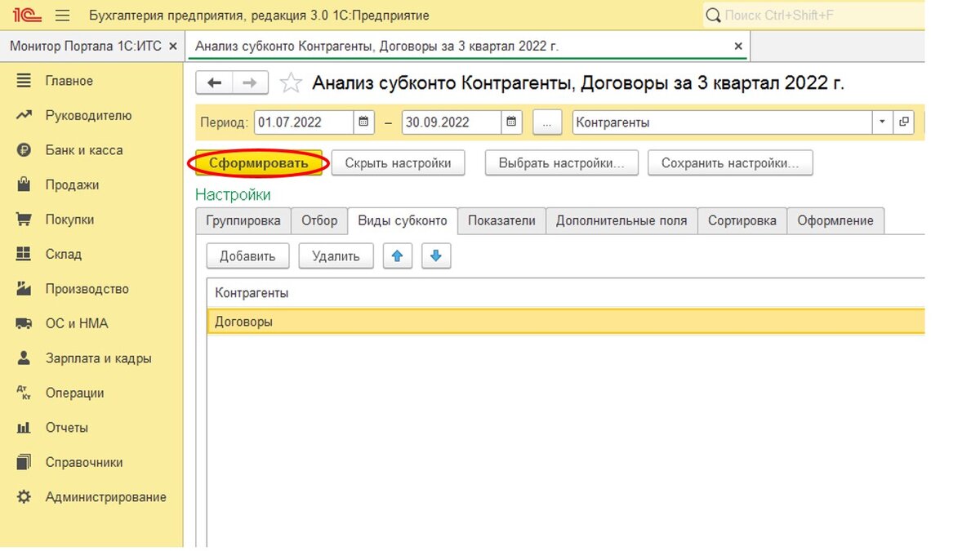Click the Руководителю chart icon

(24, 116)
